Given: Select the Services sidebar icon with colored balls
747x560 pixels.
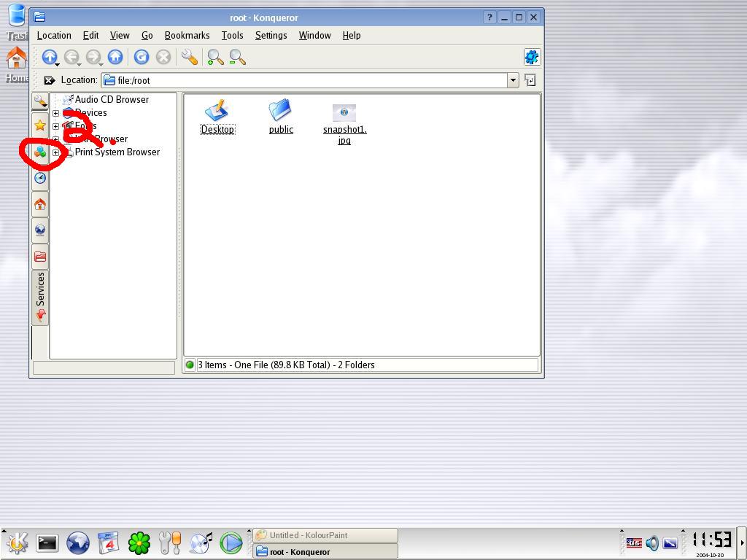Looking at the screenshot, I should coord(40,152).
